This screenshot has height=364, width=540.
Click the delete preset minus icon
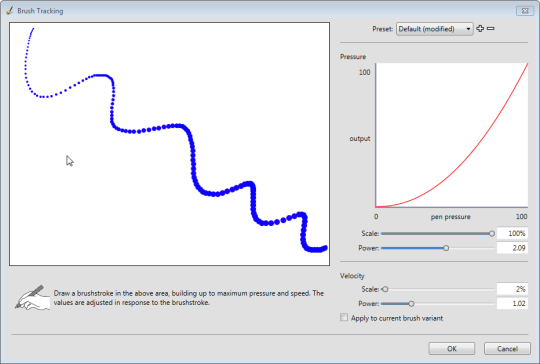click(491, 29)
